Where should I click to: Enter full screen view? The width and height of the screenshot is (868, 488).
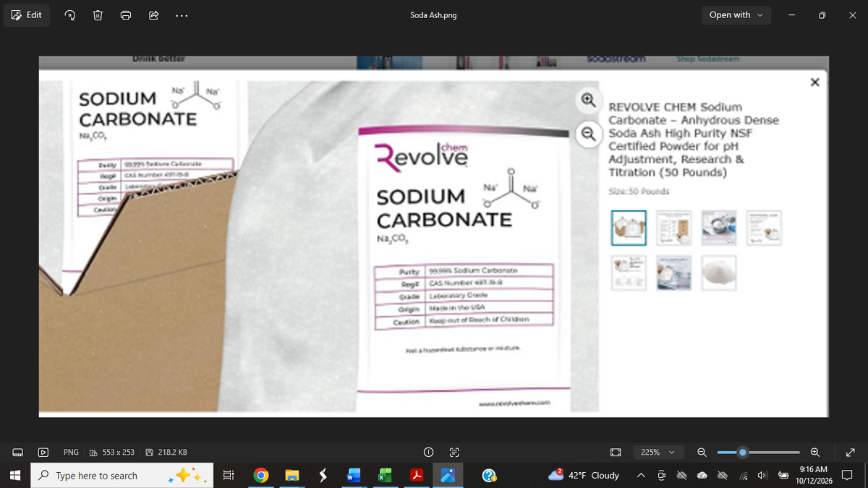coord(850,453)
